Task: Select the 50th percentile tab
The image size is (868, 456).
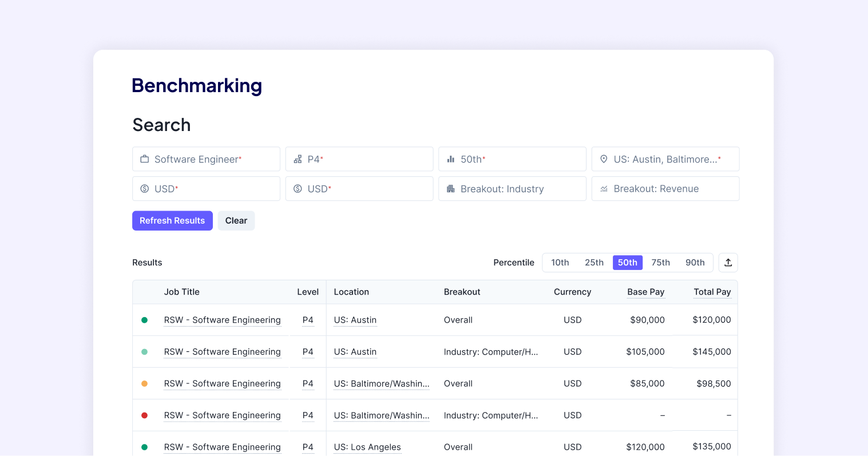Action: click(x=628, y=263)
